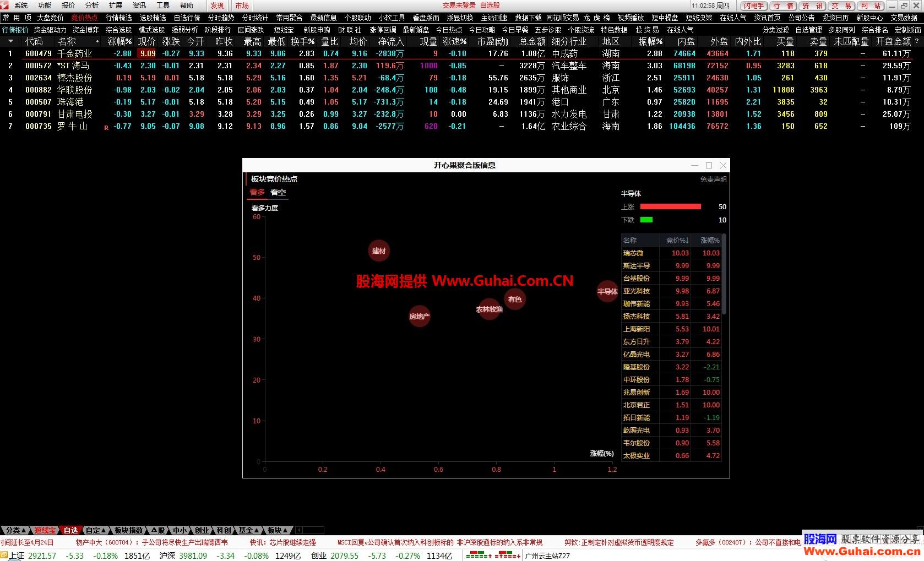Open the 资金驱动力 toolbar item
The image size is (924, 561).
click(50, 30)
